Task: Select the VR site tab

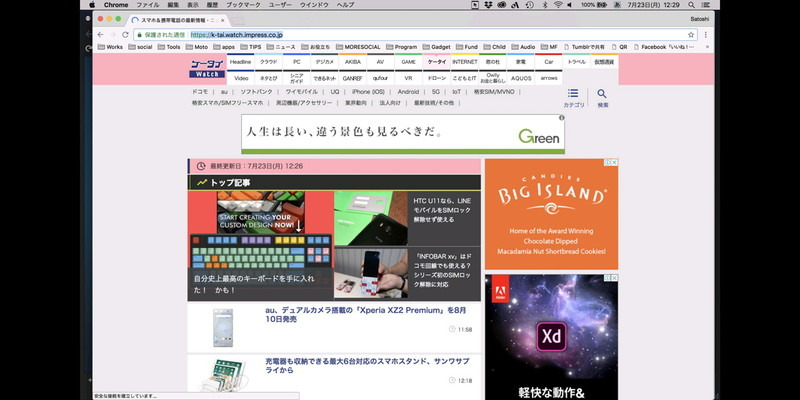Action: [x=408, y=78]
